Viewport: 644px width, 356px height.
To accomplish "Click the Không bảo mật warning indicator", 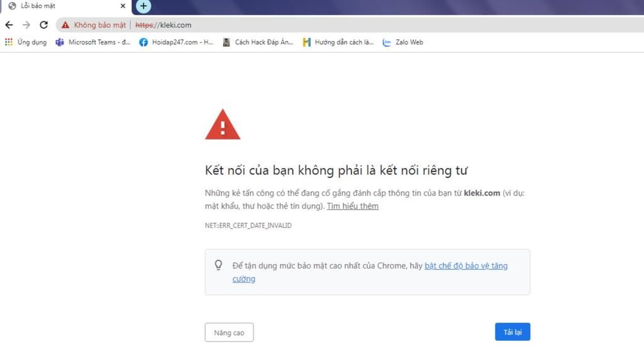I will point(94,25).
